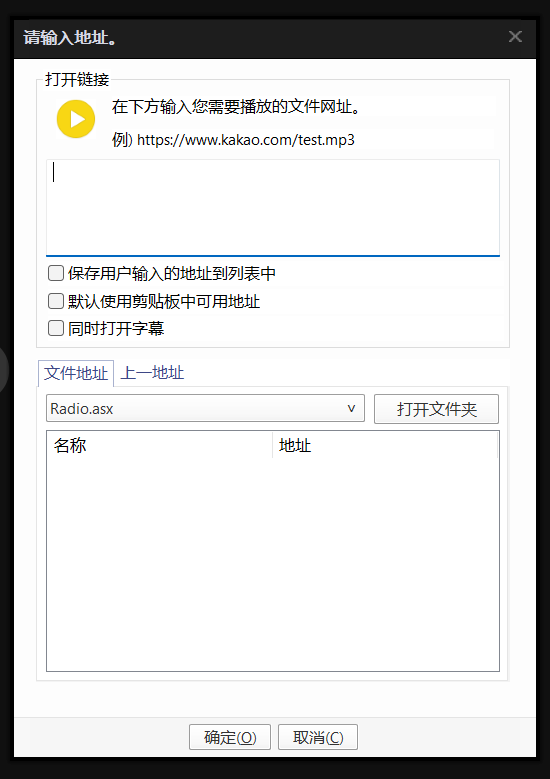
Task: Check the 同时打开字幕 option
Action: click(56, 328)
